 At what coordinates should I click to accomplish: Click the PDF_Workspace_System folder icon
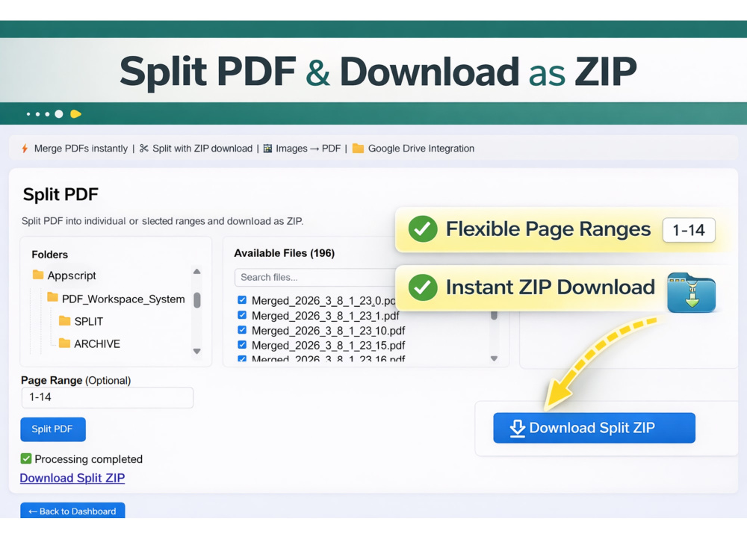(x=53, y=298)
